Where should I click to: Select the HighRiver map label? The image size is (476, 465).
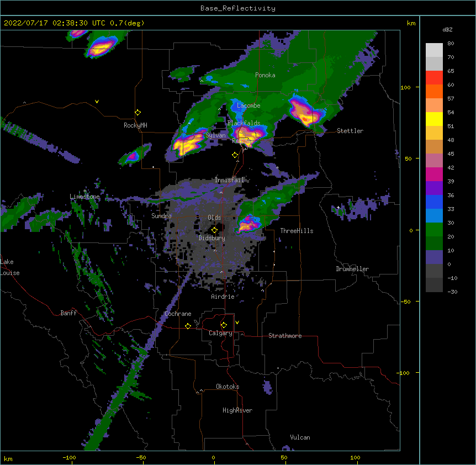(x=237, y=410)
